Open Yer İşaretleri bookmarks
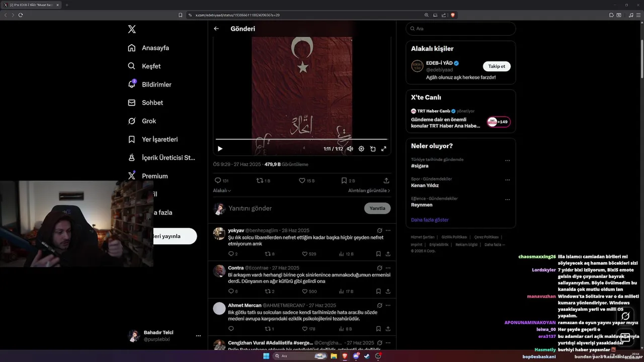Screen dimensions: 644x362 153,139
